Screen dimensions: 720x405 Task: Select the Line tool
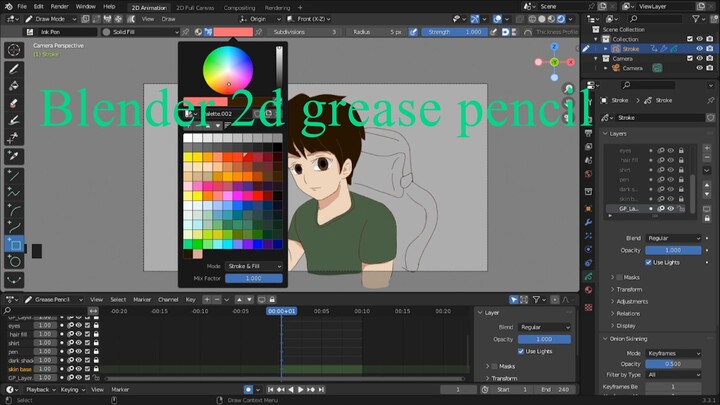[14, 175]
